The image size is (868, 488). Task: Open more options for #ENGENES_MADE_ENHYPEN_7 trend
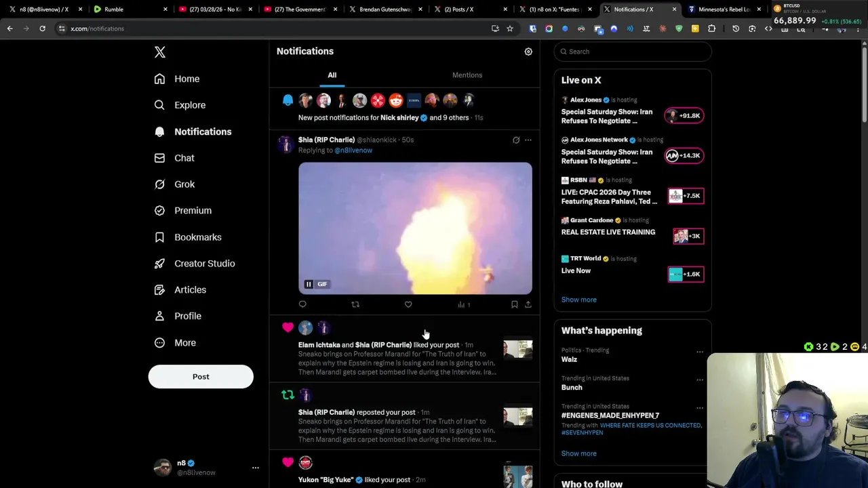699,407
